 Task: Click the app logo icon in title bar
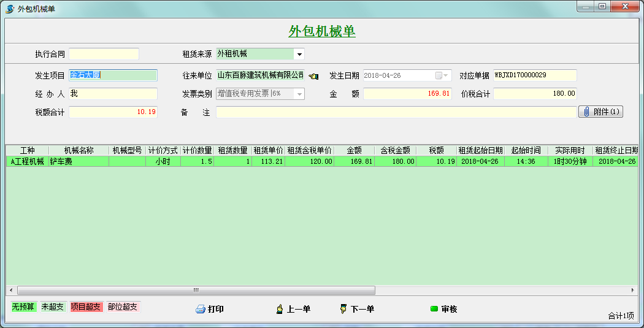(10, 9)
